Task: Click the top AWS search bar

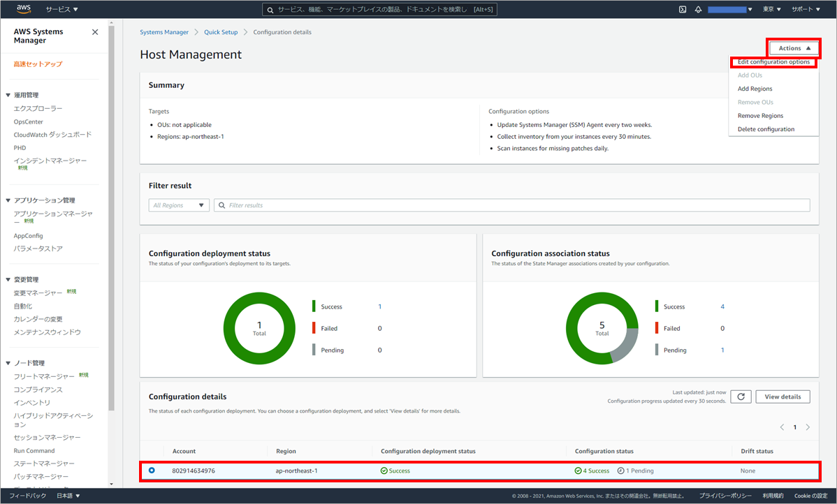Action: point(379,9)
